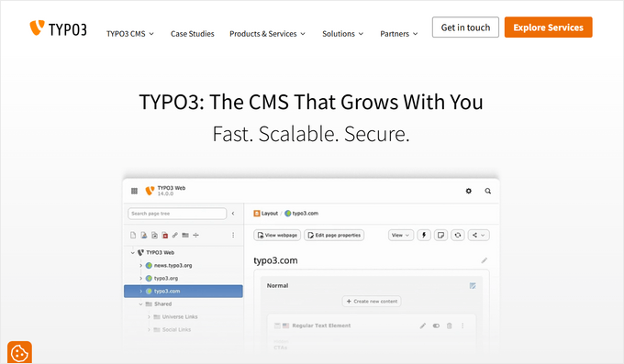The width and height of the screenshot is (624, 364).
Task: Expand the Social Links folder
Action: pos(149,330)
